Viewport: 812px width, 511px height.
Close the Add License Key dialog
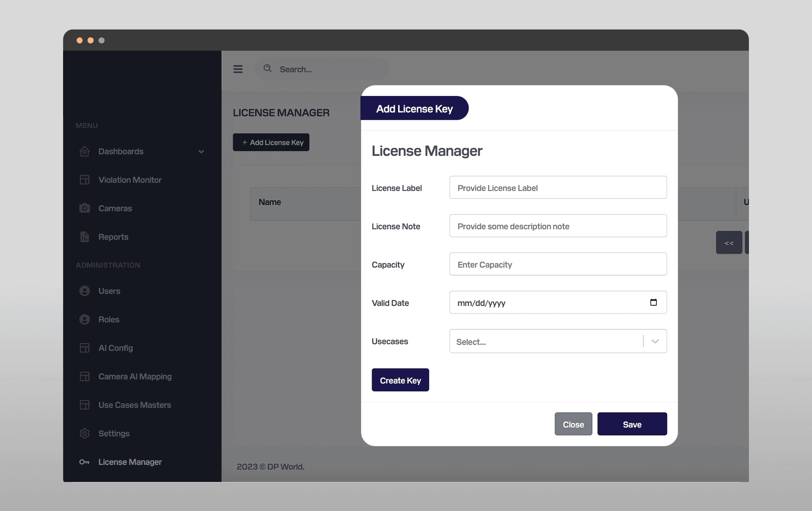pos(574,424)
